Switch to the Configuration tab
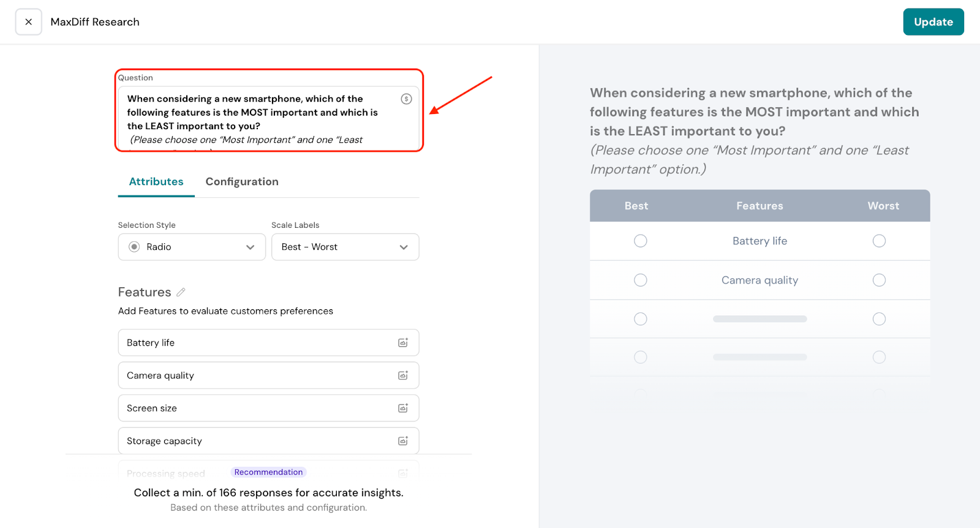Image resolution: width=980 pixels, height=528 pixels. 242,182
